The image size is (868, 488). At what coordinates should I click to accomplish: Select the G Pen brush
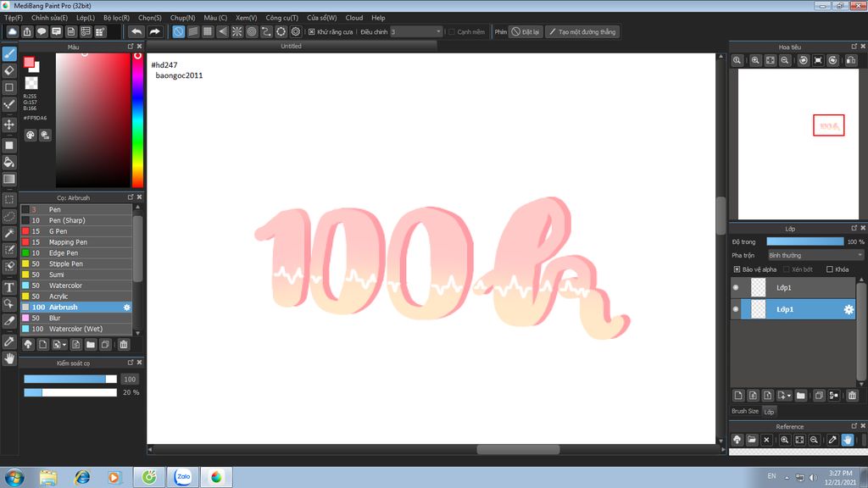click(76, 231)
